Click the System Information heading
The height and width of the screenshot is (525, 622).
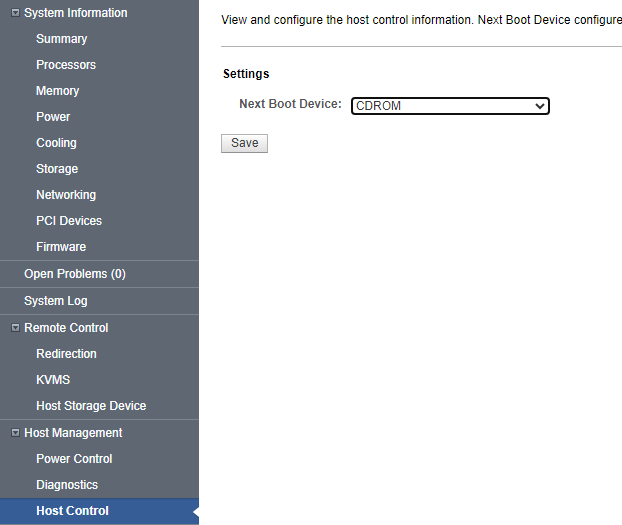(x=76, y=13)
